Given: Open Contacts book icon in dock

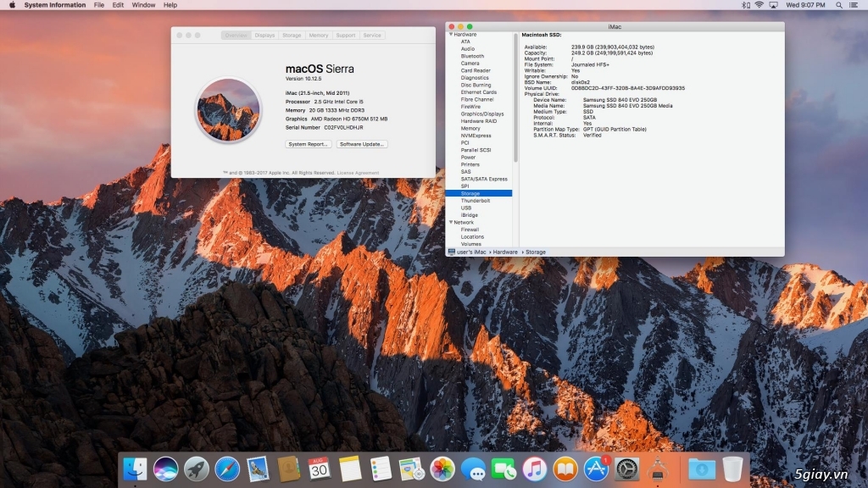Looking at the screenshot, I should coord(288,469).
